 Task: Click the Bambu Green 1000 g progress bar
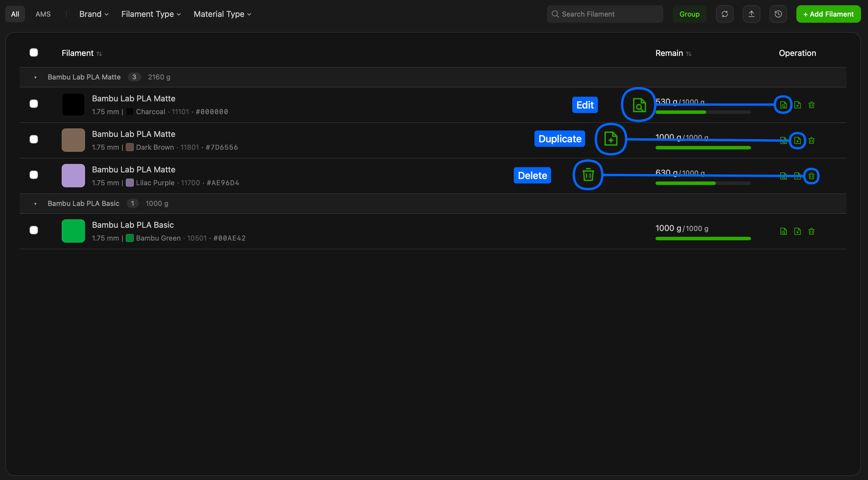[703, 239]
